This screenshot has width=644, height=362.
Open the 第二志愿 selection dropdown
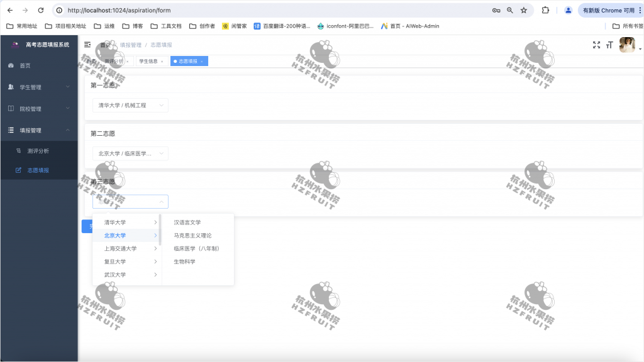pyautogui.click(x=130, y=153)
